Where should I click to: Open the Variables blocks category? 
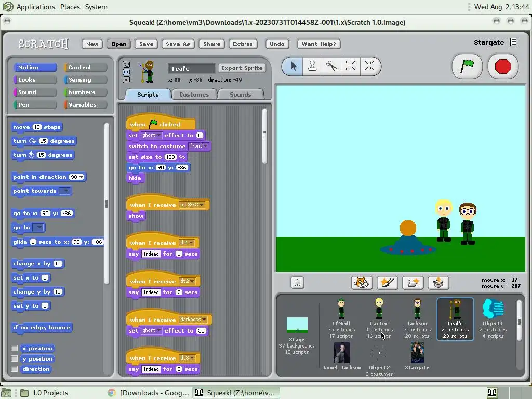(86, 104)
